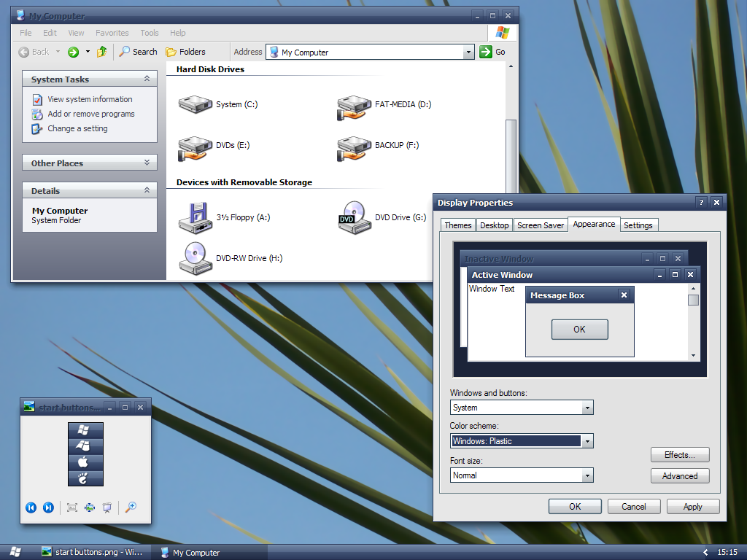
Task: Click the green Go arrow button
Action: [485, 52]
